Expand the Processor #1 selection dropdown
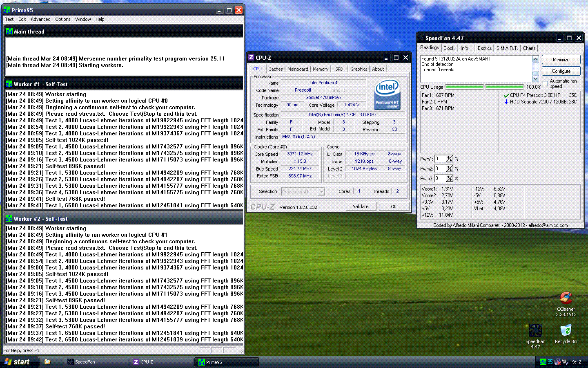 pos(321,191)
